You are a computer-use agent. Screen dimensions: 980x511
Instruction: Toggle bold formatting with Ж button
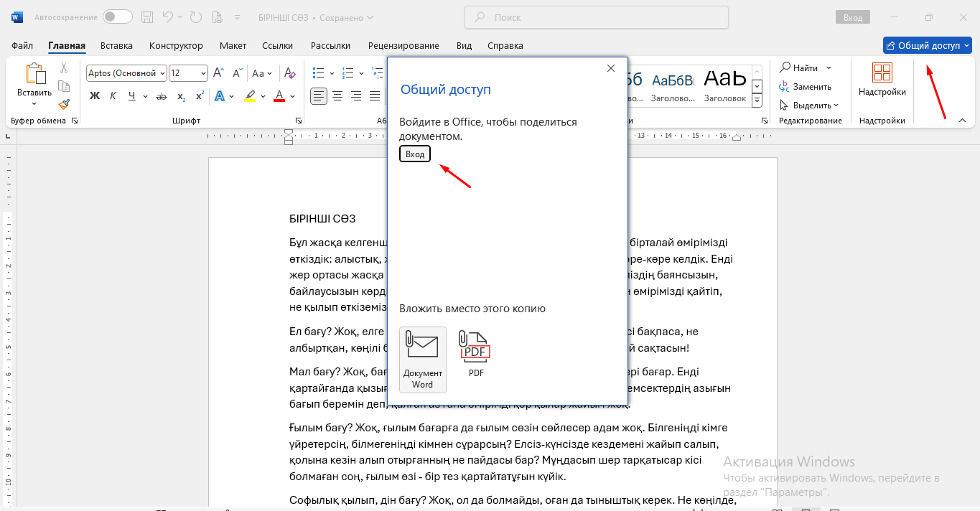point(95,95)
